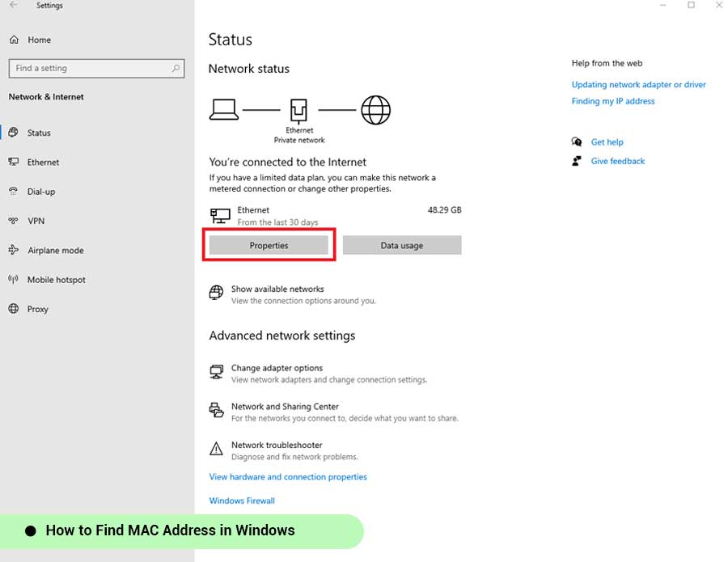Viewport: 728px width, 562px height.
Task: Click the back arrow in Settings title bar
Action: [13, 6]
